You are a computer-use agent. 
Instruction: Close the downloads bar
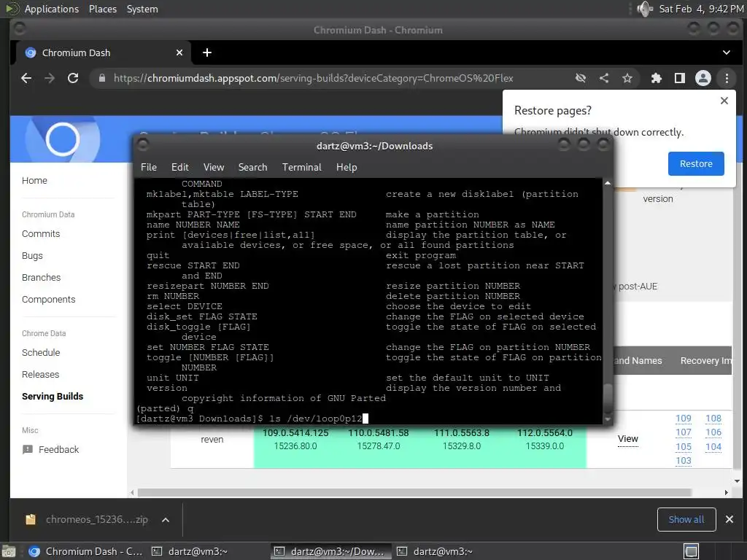coord(729,519)
